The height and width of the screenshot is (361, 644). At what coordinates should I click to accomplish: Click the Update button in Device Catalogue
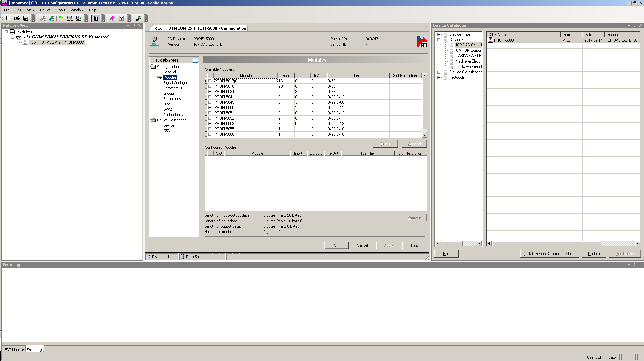(x=594, y=254)
